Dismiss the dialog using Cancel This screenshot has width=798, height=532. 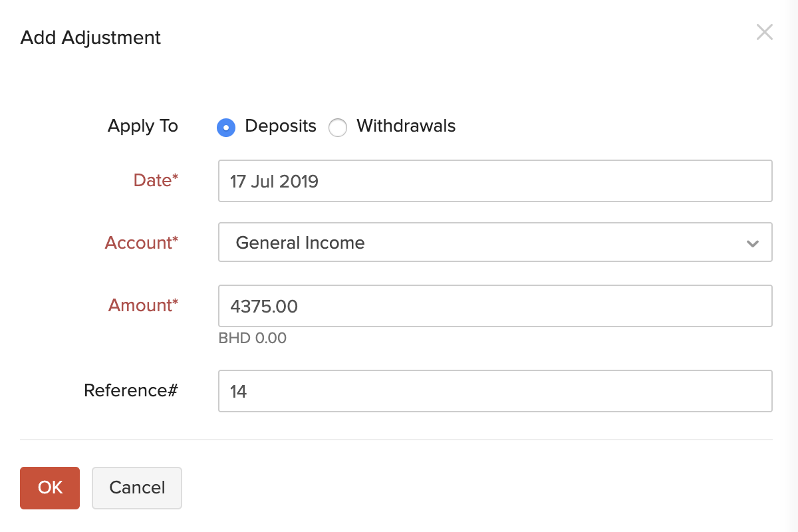pyautogui.click(x=136, y=487)
